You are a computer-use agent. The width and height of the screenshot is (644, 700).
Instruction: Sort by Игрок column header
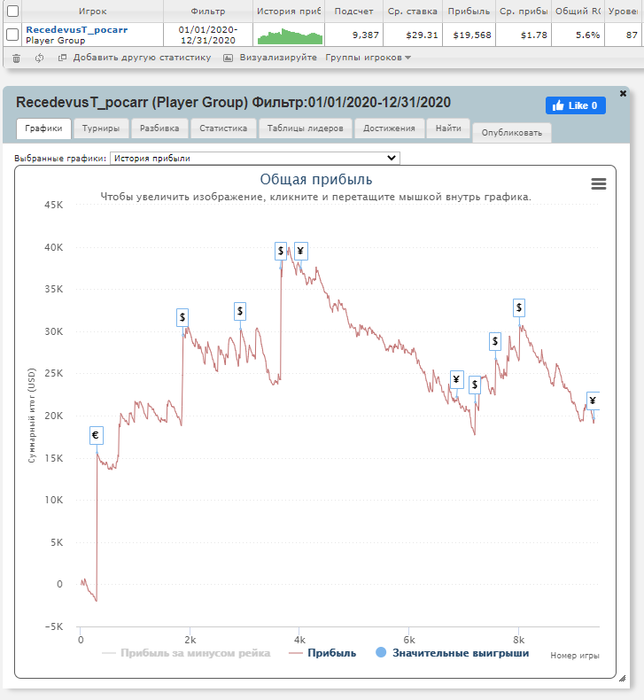coord(93,11)
